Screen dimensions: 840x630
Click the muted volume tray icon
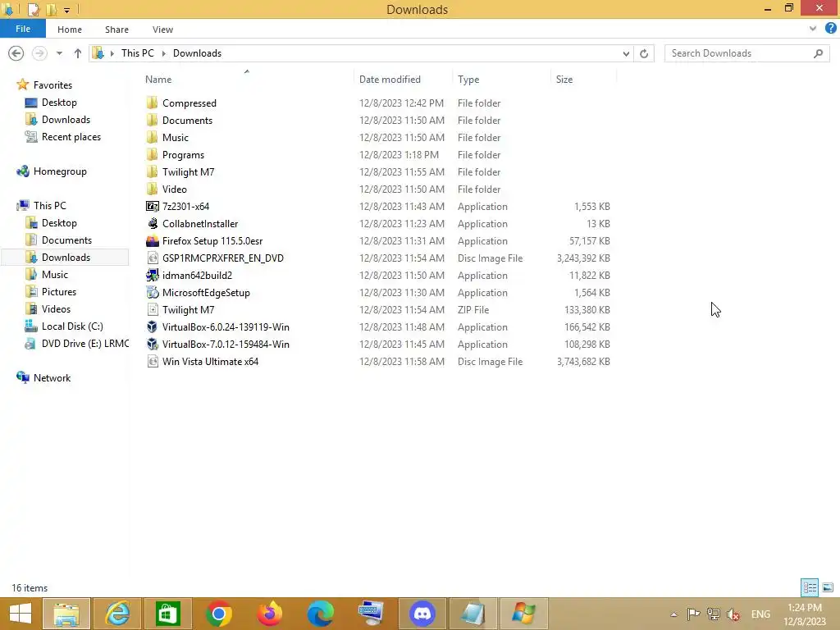point(733,614)
